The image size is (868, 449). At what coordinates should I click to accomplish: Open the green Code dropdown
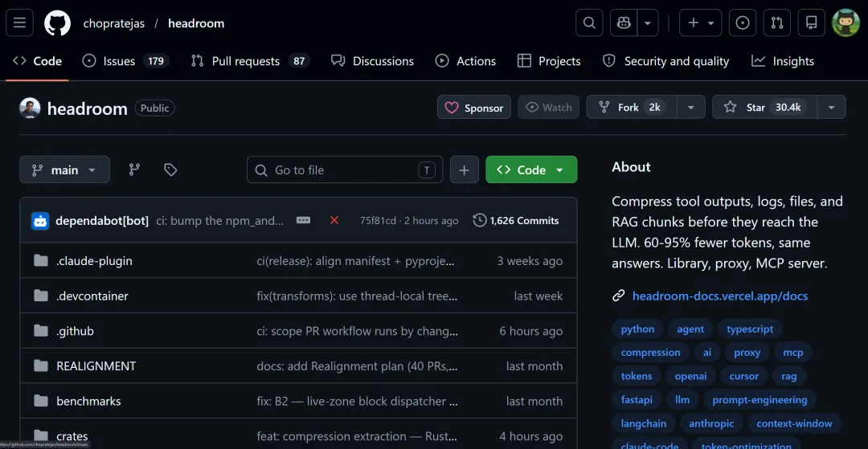pos(531,169)
